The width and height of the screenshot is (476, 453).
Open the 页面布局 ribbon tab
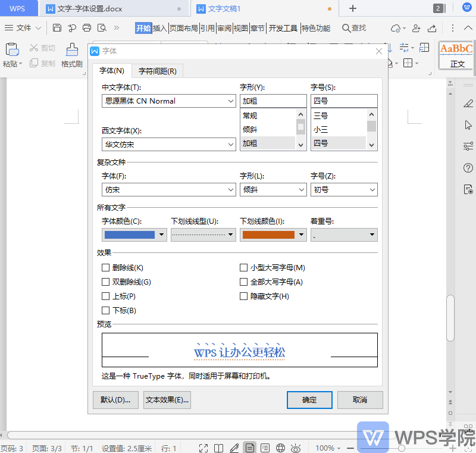tap(184, 28)
